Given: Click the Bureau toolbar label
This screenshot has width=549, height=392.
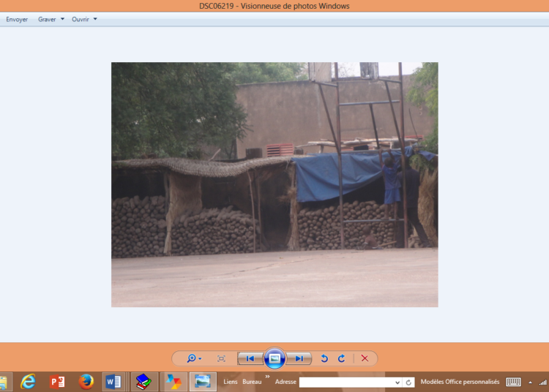Looking at the screenshot, I should pos(252,382).
